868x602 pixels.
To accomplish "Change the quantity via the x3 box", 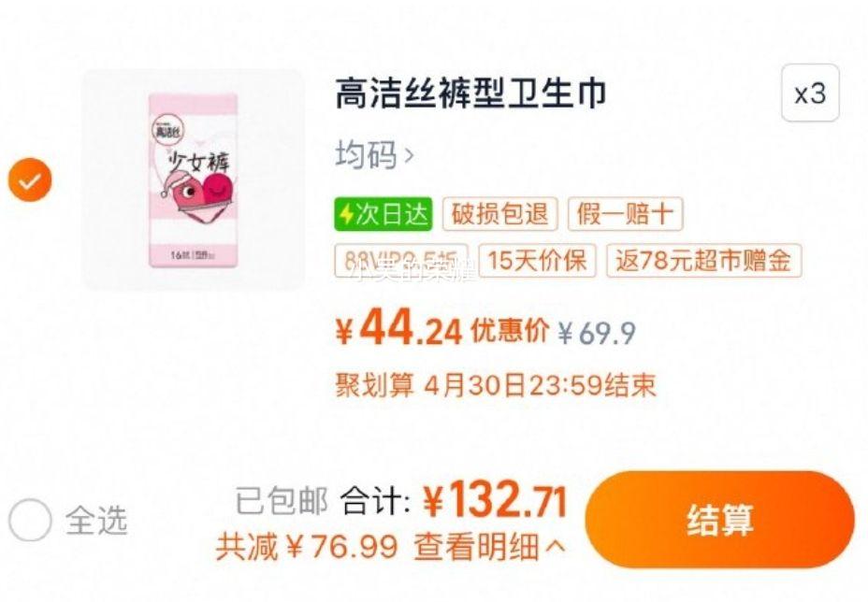I will [810, 93].
